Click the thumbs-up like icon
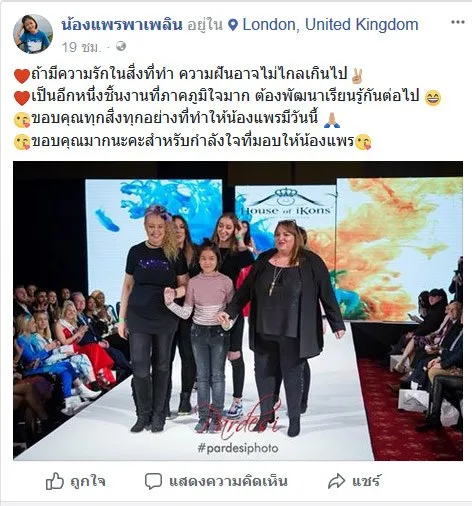This screenshot has width=472, height=506. (54, 481)
